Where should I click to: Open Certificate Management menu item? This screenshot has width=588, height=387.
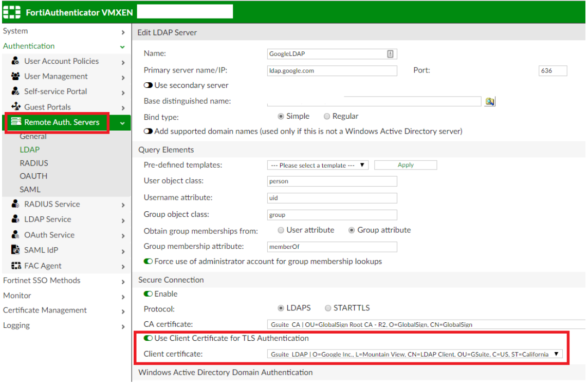[45, 310]
